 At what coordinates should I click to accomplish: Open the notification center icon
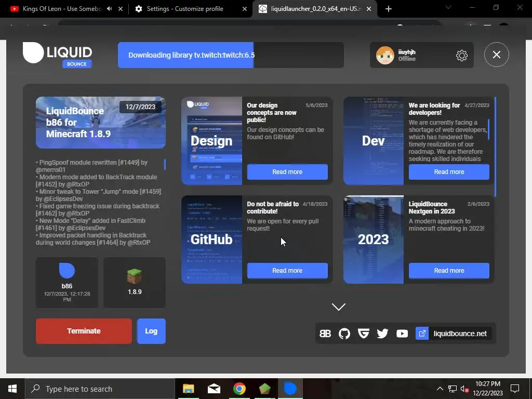coord(515,389)
